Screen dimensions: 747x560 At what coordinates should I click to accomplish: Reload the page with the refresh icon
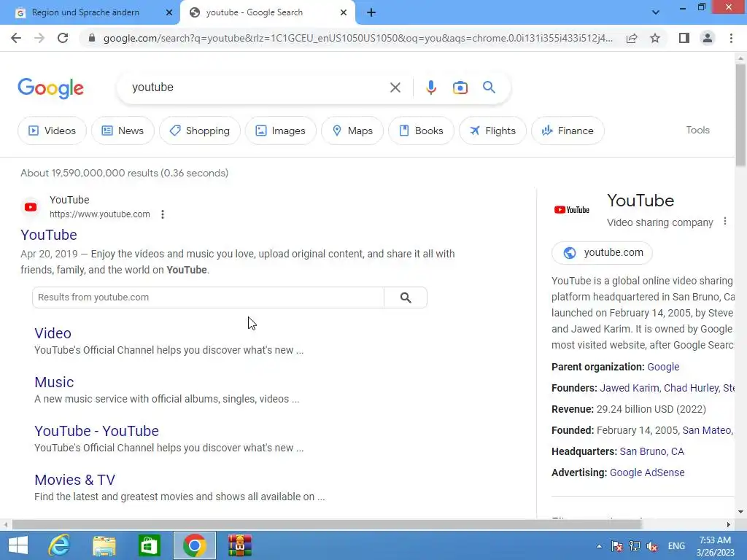[x=63, y=38]
